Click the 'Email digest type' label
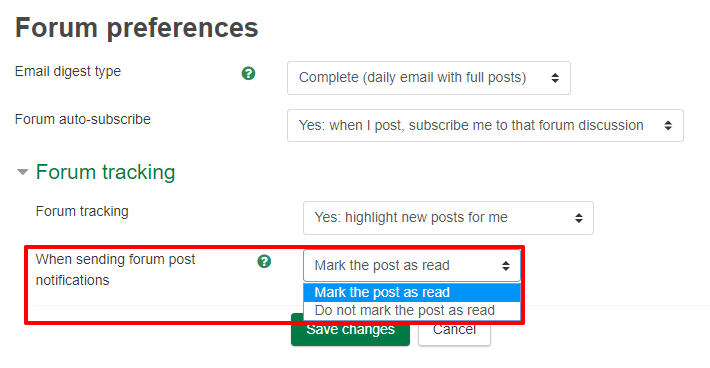Image resolution: width=710 pixels, height=368 pixels. 68,72
